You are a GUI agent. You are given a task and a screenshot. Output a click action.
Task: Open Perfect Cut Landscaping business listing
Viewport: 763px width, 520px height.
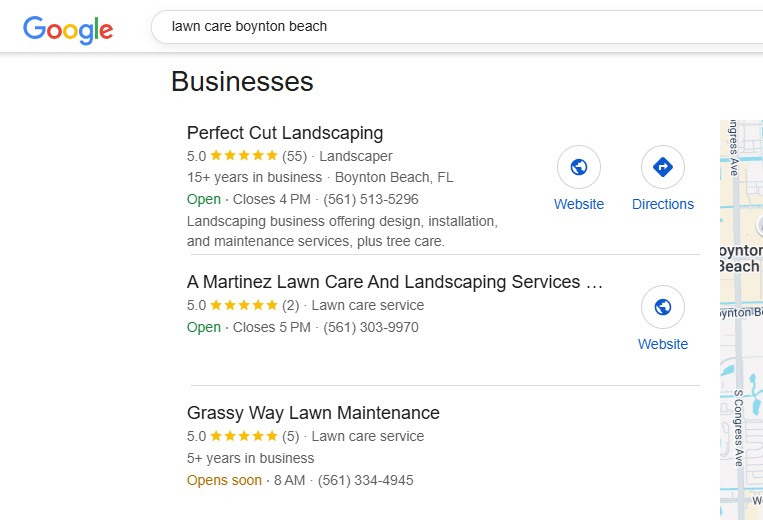(285, 133)
